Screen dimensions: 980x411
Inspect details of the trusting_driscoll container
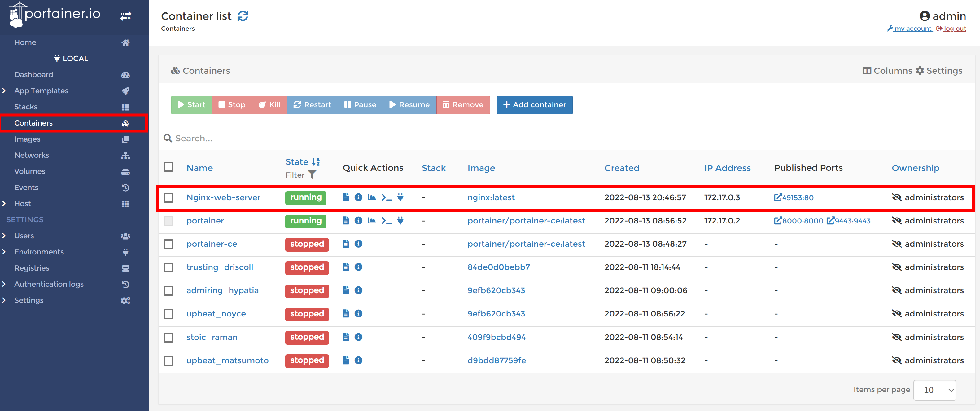(358, 267)
